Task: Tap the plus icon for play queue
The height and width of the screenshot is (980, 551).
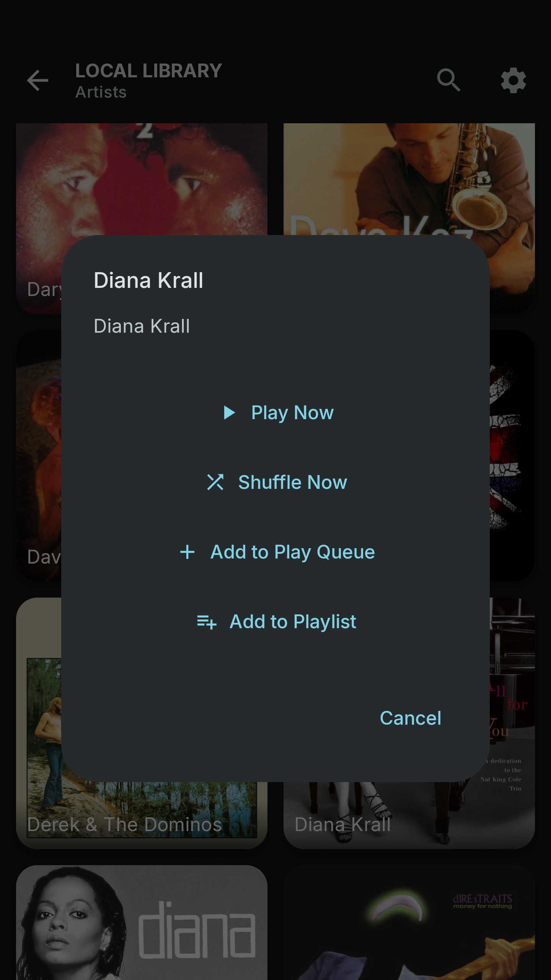Action: [x=187, y=552]
